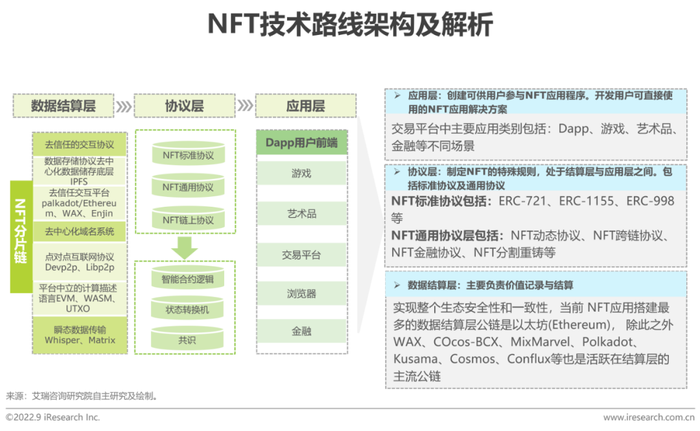The image size is (700, 431).
Task: Open the www.iresearch.com.cn link
Action: [649, 417]
